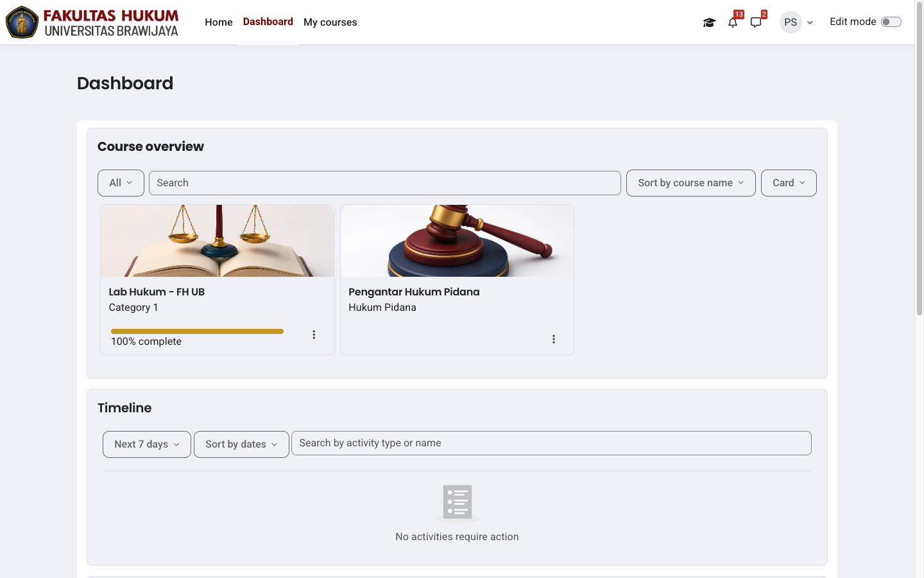Click the Lab Hukum progress bar

[197, 331]
